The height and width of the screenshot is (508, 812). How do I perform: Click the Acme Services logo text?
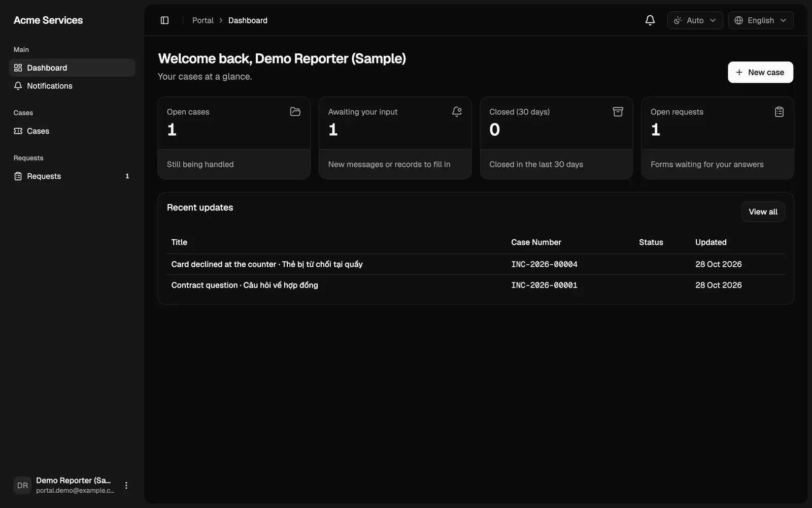pos(48,20)
